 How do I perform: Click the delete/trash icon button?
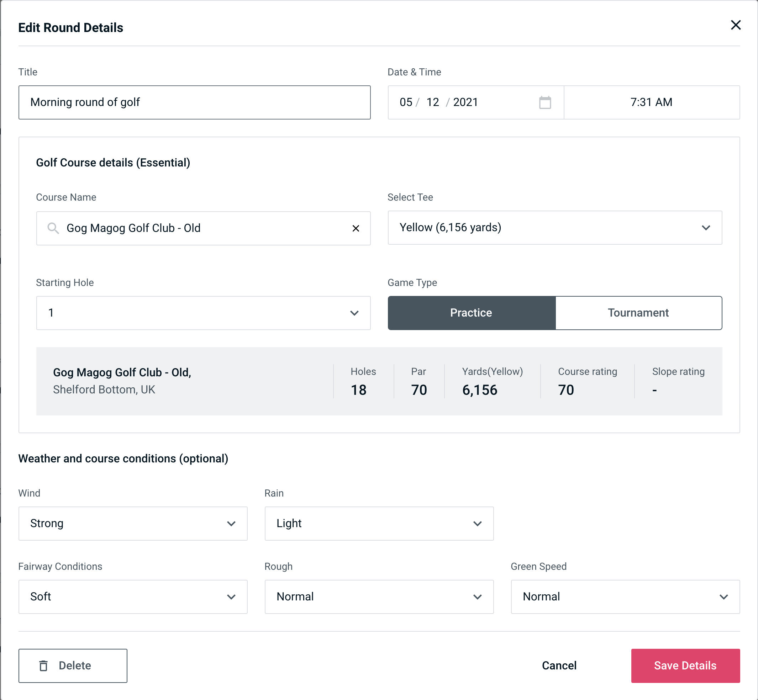[46, 665]
